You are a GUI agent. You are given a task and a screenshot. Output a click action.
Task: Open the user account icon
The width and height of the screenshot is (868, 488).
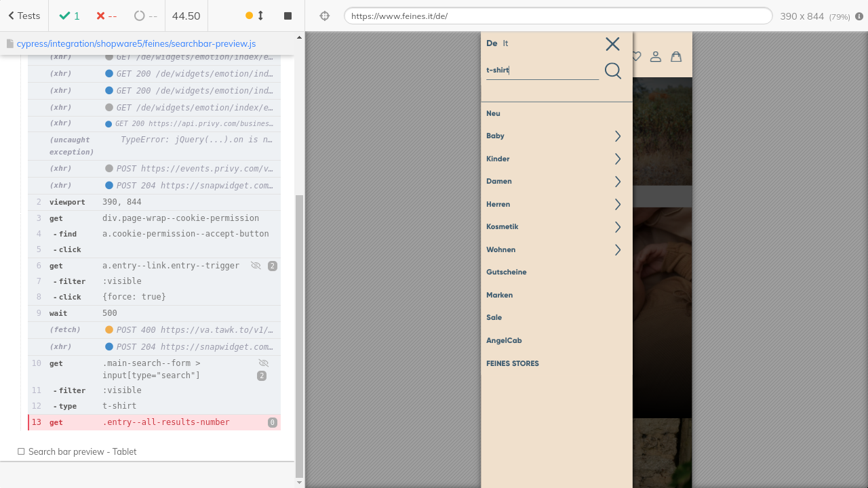point(656,57)
